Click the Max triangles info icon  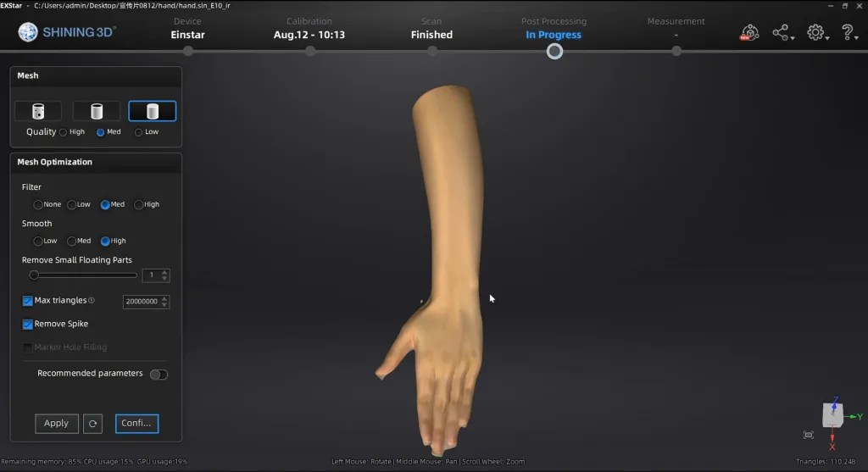coord(92,301)
